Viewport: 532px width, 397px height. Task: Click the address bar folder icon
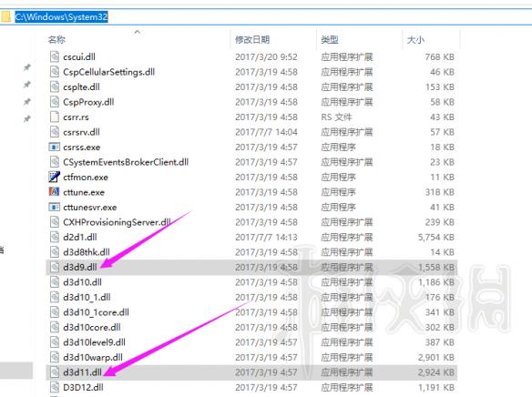(5, 16)
